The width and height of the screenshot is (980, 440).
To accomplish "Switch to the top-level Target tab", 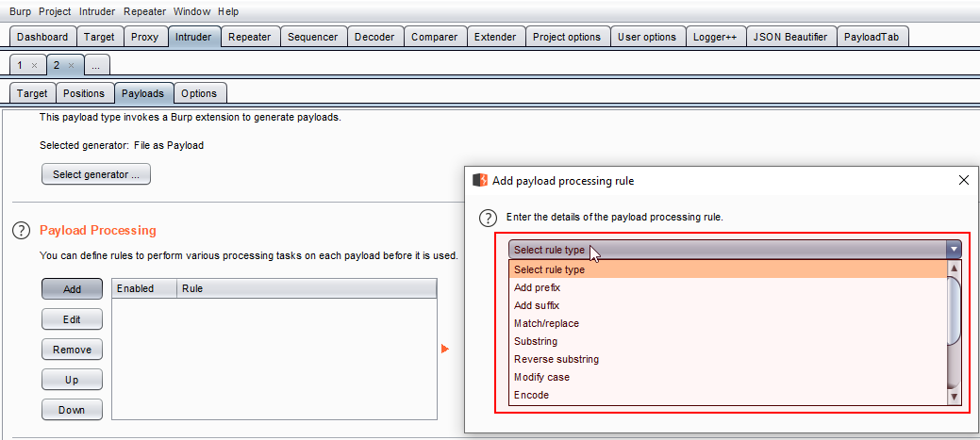I will pyautogui.click(x=99, y=37).
